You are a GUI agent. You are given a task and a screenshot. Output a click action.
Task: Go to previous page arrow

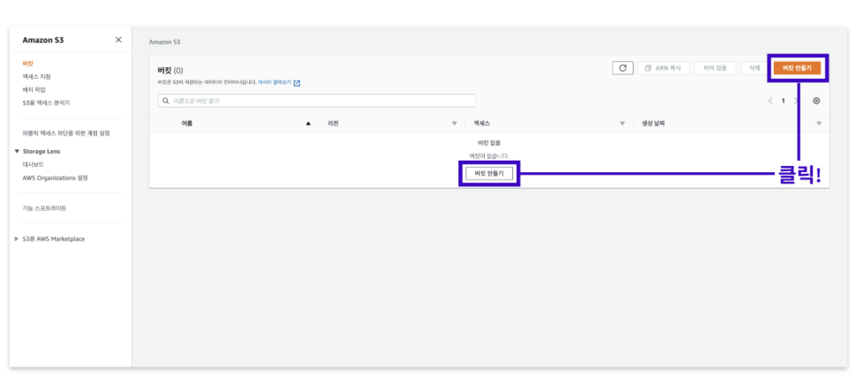(x=769, y=101)
